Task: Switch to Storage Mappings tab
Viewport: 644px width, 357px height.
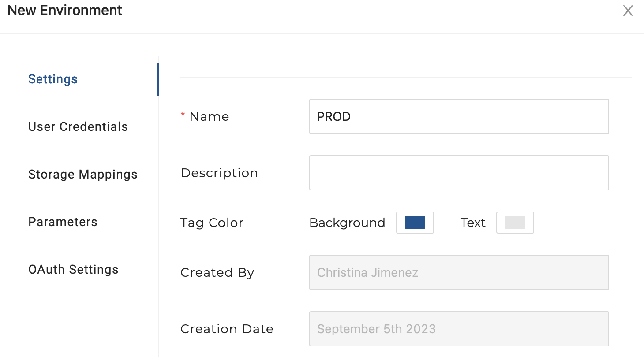Action: (83, 175)
